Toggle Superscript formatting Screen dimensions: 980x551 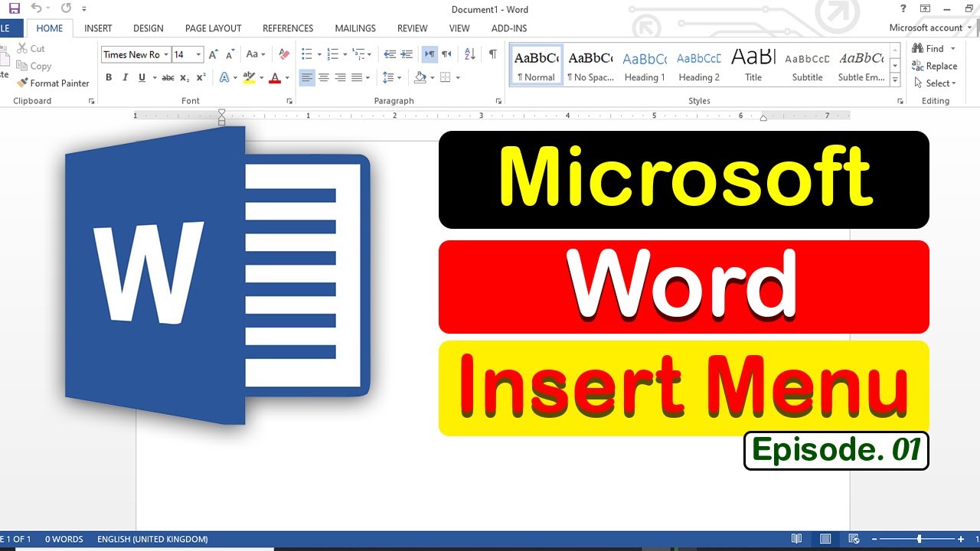(x=201, y=77)
